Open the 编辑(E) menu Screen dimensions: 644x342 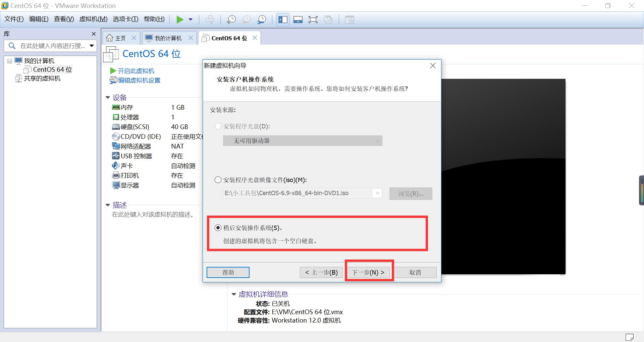click(x=39, y=19)
